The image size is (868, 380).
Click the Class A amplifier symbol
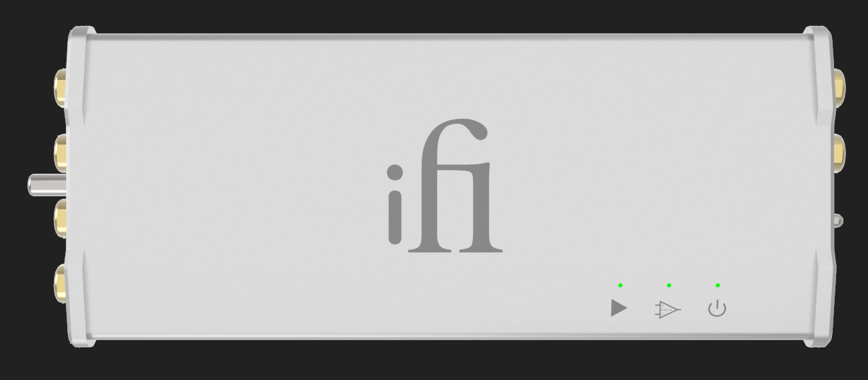coord(668,309)
